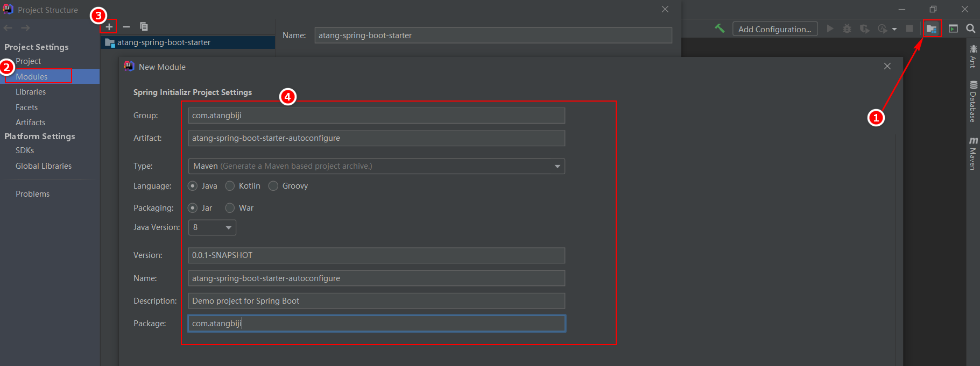The width and height of the screenshot is (980, 366).
Task: Click the Run play icon in toolbar
Action: pos(830,28)
